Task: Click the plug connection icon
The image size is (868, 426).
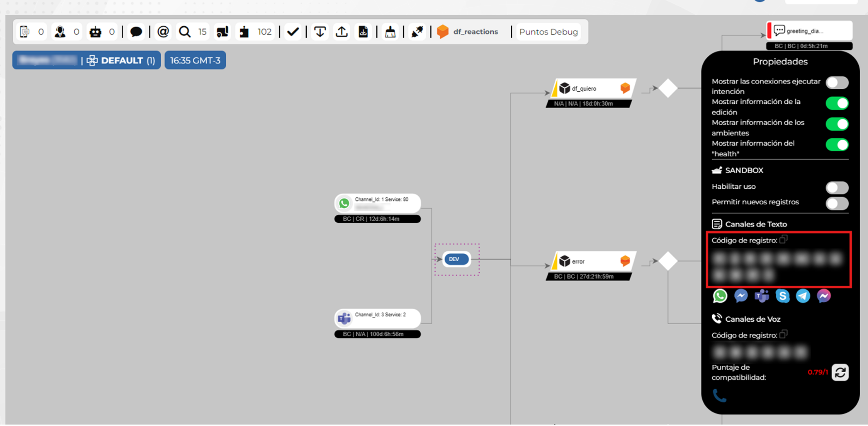Action: (417, 32)
